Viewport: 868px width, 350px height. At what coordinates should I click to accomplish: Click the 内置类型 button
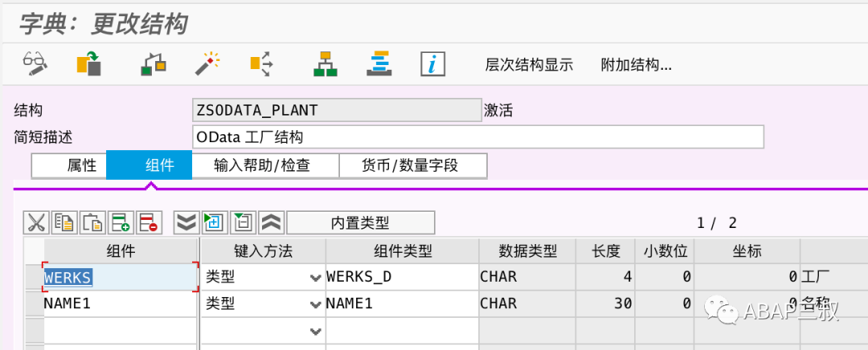coord(361,222)
